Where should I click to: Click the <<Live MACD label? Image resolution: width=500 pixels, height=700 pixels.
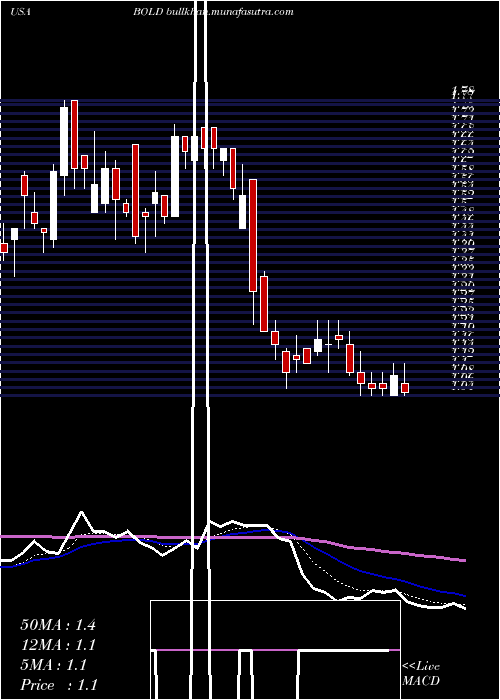pos(421,674)
